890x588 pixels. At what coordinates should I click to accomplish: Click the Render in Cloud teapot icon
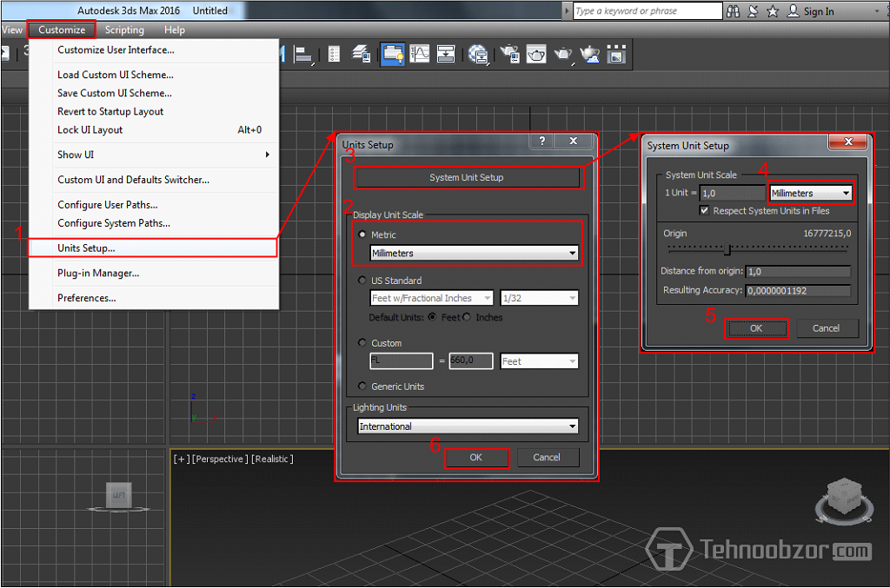pos(590,54)
